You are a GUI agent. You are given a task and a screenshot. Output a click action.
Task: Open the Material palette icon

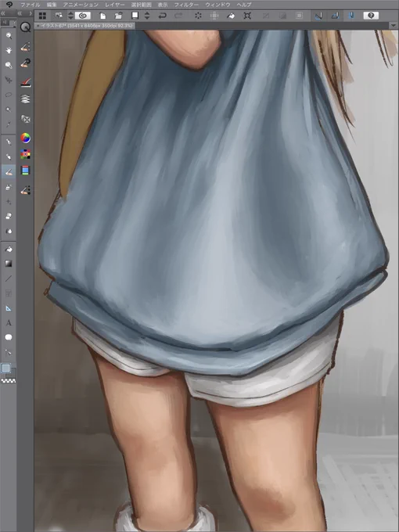(x=25, y=118)
